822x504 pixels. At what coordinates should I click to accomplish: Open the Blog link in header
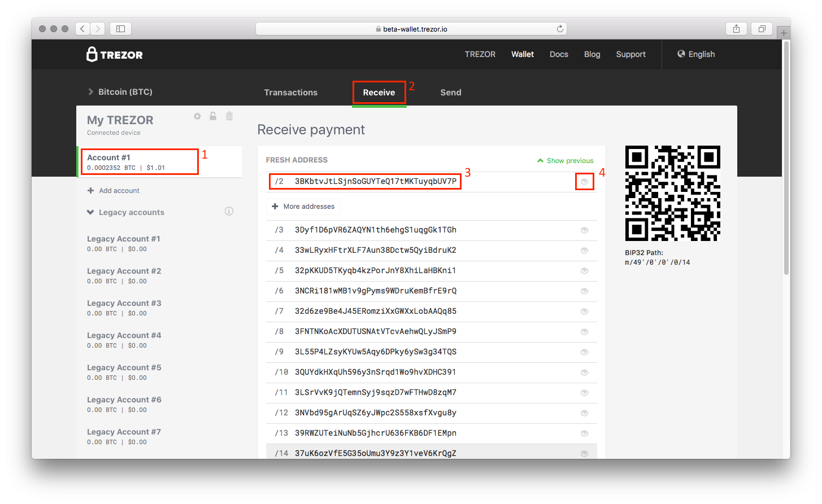click(592, 54)
